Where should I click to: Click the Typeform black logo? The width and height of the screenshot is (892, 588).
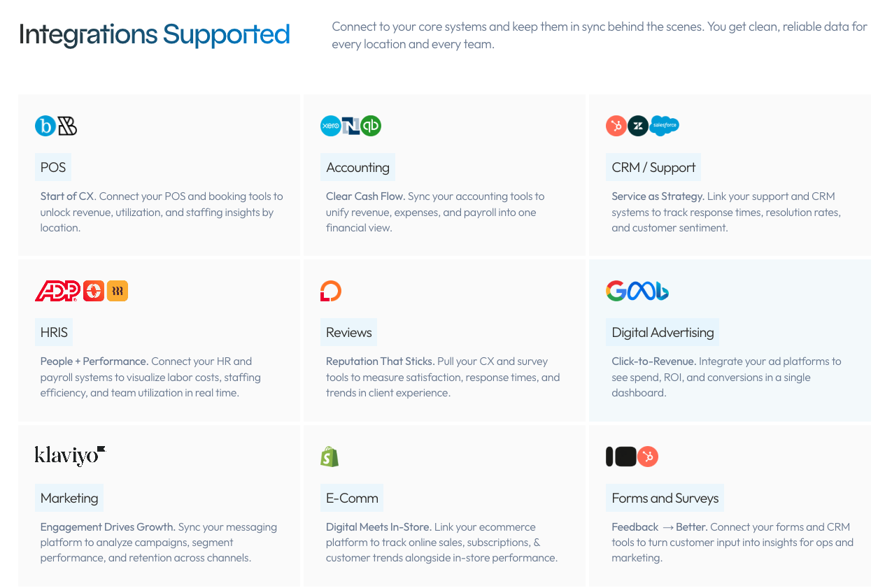tap(621, 457)
